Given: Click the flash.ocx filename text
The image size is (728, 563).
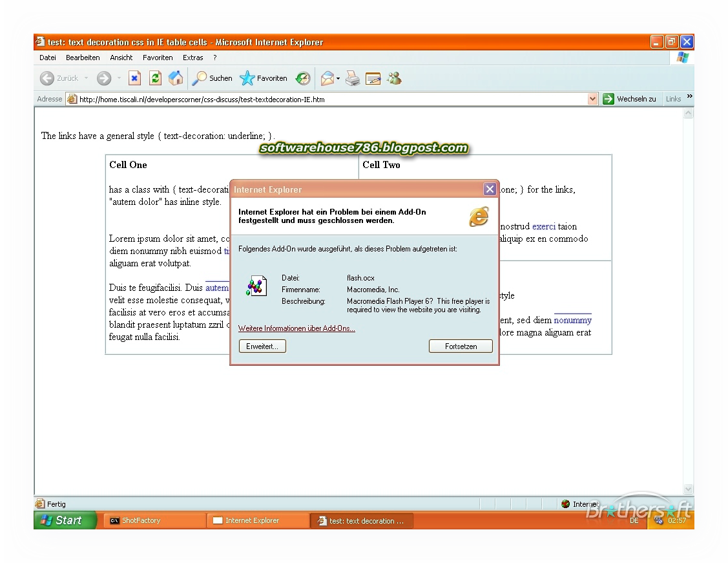Looking at the screenshot, I should [360, 278].
